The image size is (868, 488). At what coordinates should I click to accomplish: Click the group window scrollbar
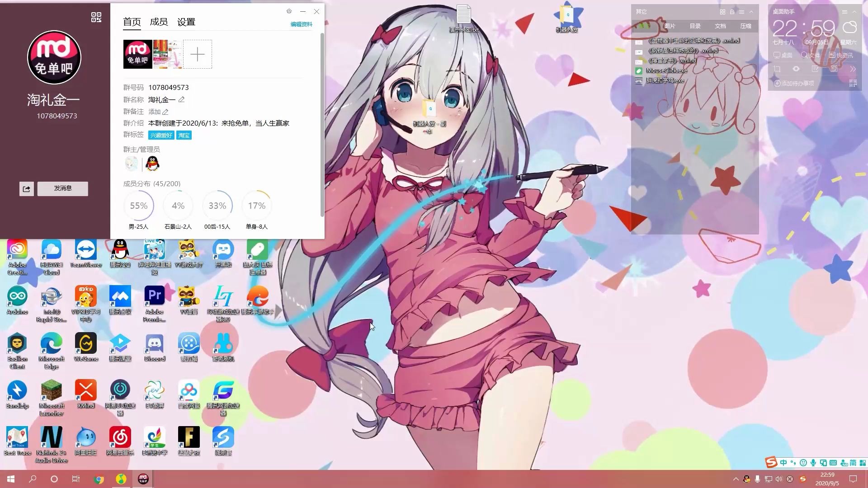[x=322, y=124]
